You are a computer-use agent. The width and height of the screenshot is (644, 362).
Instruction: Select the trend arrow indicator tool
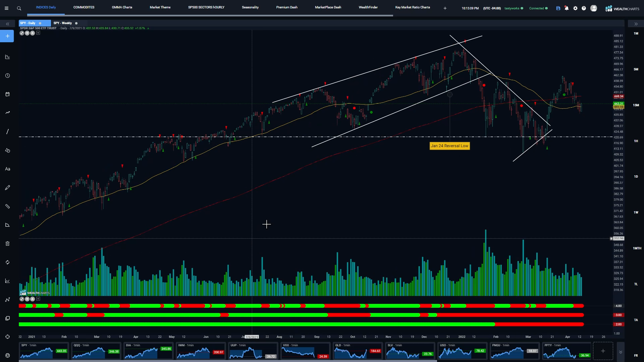click(7, 113)
